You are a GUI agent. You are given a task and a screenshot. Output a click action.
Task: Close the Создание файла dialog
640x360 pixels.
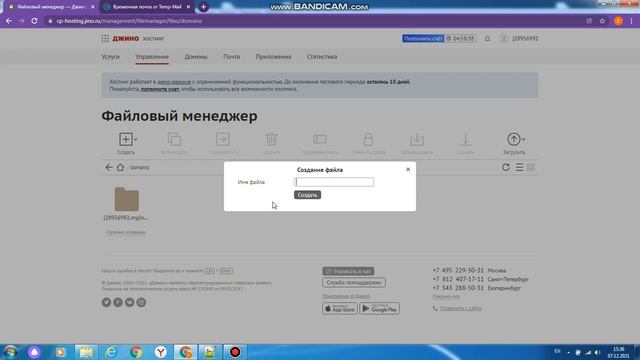point(408,169)
